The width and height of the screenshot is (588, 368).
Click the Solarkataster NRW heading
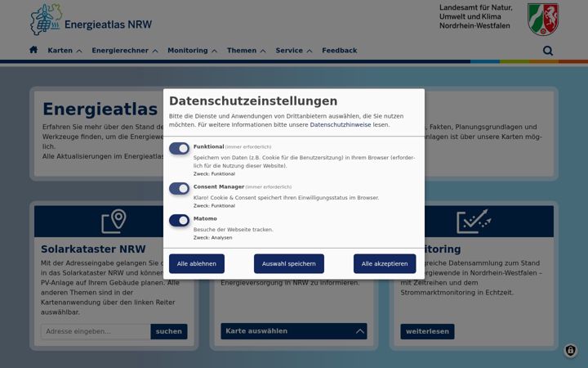click(x=93, y=249)
